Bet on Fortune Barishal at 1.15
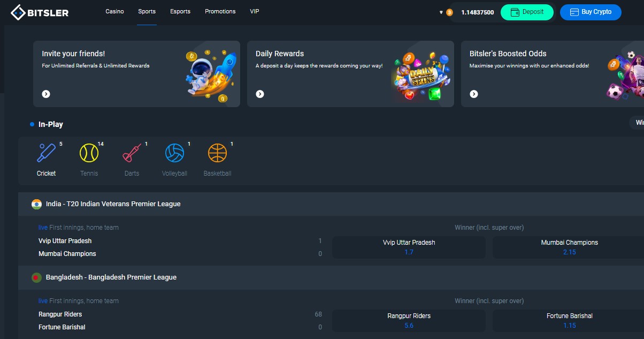 point(569,321)
